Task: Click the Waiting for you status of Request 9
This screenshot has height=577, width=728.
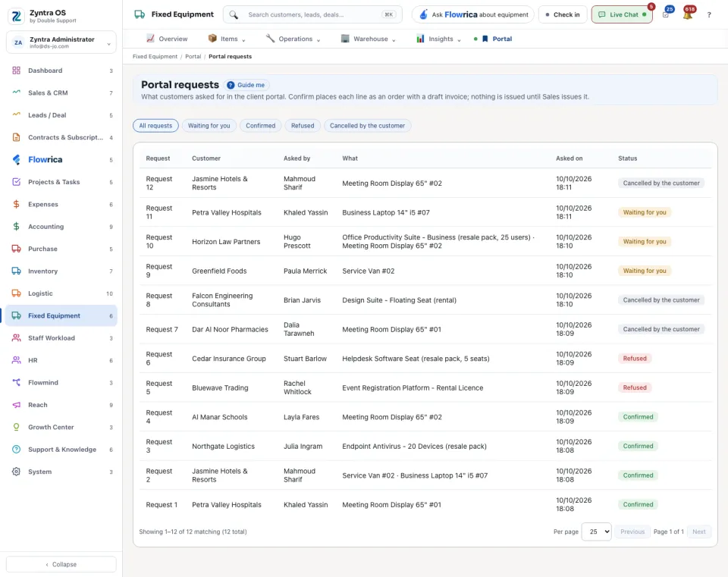Action: point(645,271)
